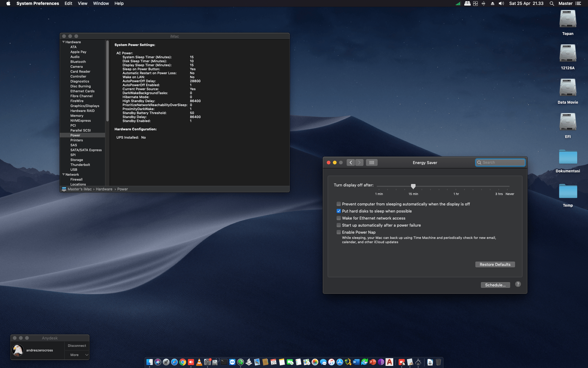Viewport: 588px width, 368px height.
Task: Check Enable Power Nap
Action: click(x=339, y=232)
